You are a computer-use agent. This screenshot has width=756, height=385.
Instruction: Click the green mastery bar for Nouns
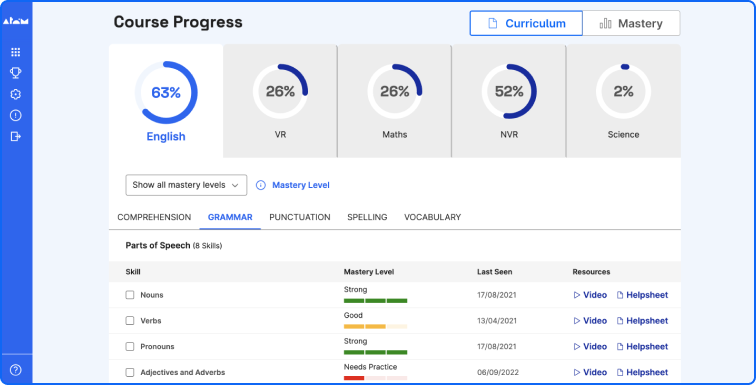pos(376,301)
